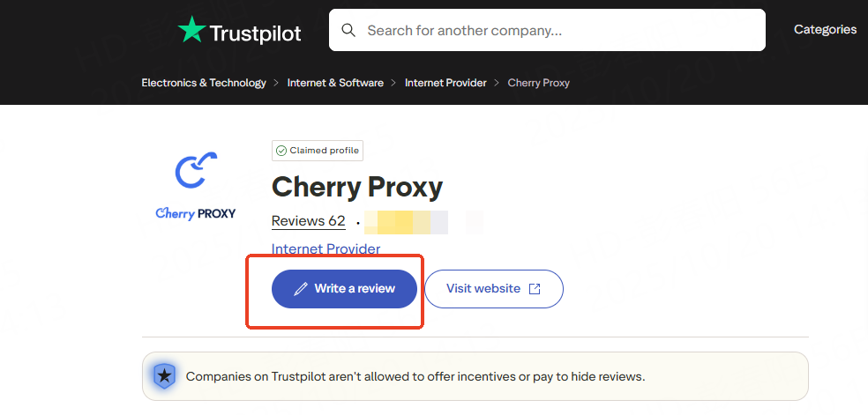Click the Internet Provider link under the title
868x415 pixels.
(x=325, y=249)
